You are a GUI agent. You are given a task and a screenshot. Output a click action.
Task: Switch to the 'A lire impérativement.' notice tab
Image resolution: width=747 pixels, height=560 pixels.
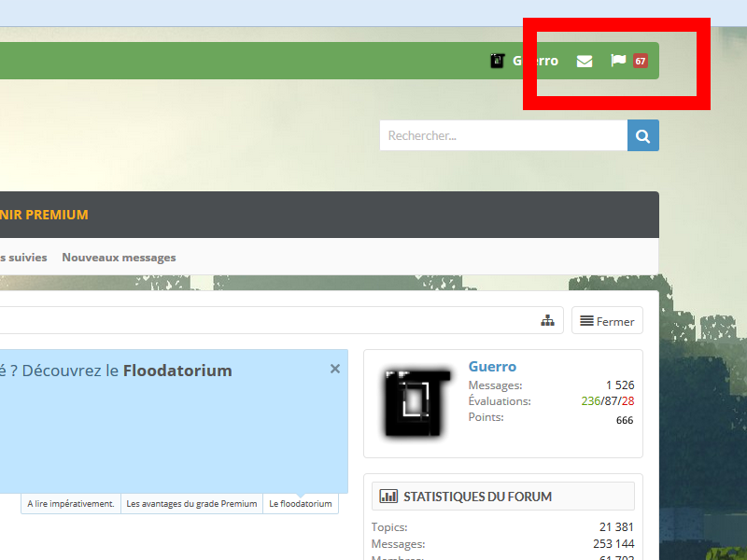click(71, 504)
